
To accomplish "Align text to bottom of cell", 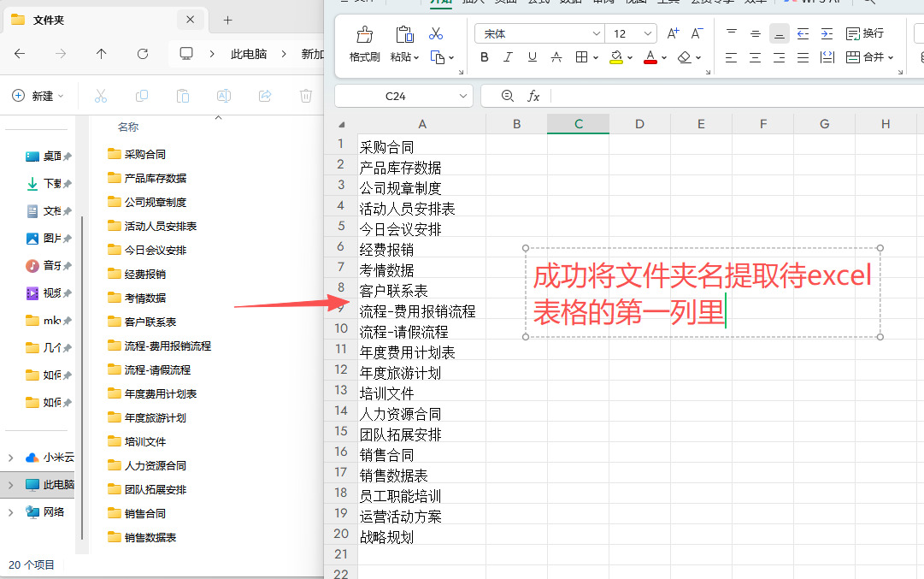I will (x=779, y=33).
